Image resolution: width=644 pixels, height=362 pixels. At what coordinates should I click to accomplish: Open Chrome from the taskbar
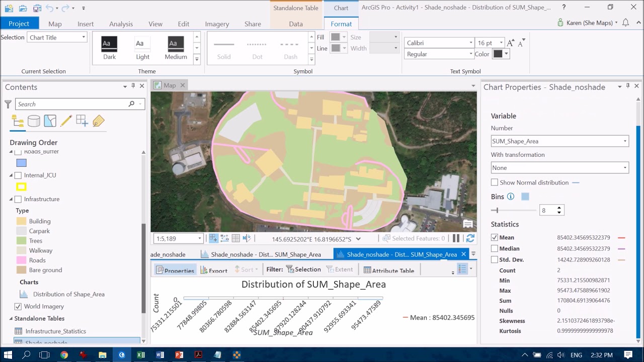(x=64, y=355)
